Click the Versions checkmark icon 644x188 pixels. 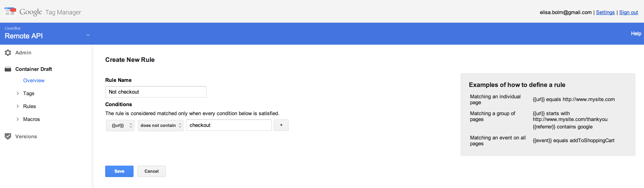8,136
